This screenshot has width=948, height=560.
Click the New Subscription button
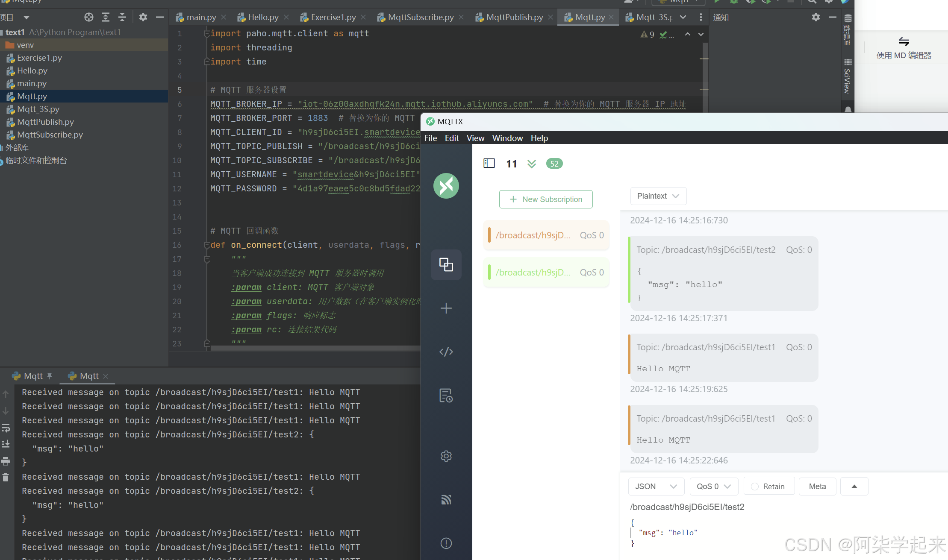546,199
